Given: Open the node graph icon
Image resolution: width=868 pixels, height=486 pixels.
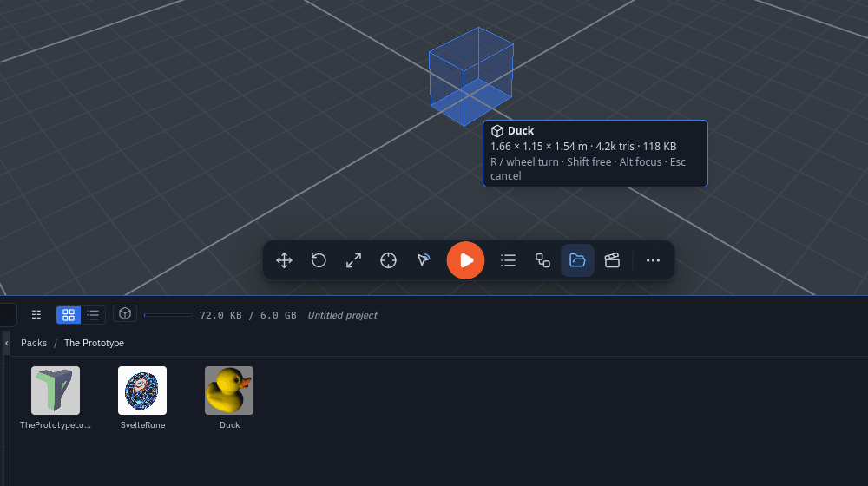Looking at the screenshot, I should [x=542, y=260].
